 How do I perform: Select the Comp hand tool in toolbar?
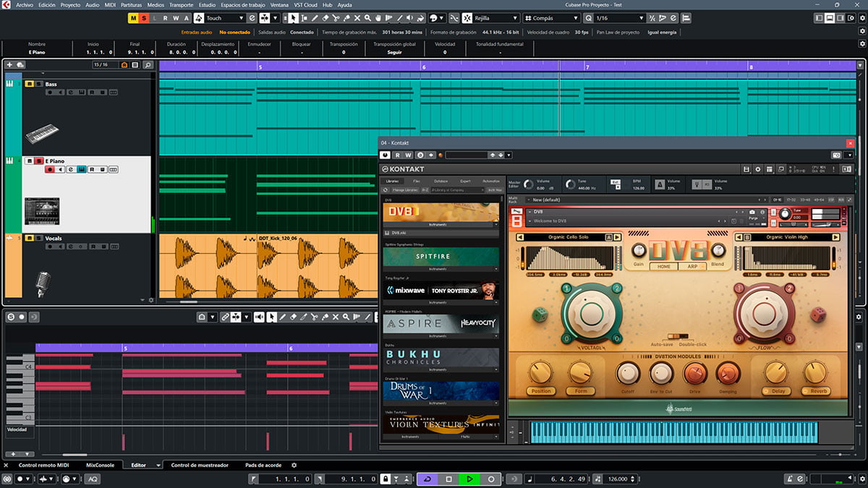(x=379, y=17)
